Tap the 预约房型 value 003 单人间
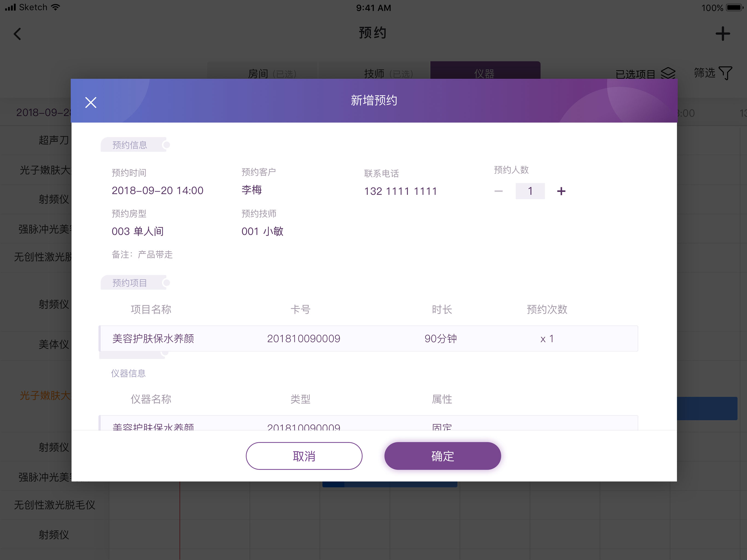The image size is (747, 560). pos(138,231)
